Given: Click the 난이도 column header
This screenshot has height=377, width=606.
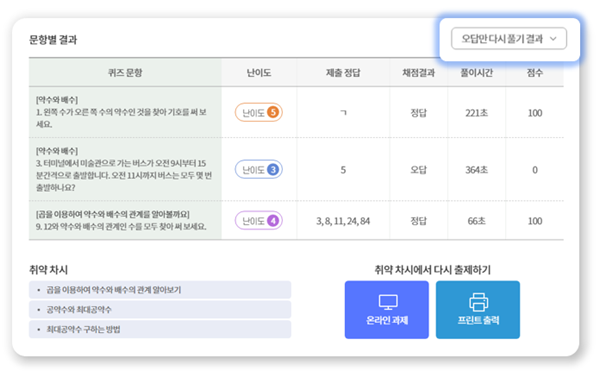Looking at the screenshot, I should click(x=259, y=73).
